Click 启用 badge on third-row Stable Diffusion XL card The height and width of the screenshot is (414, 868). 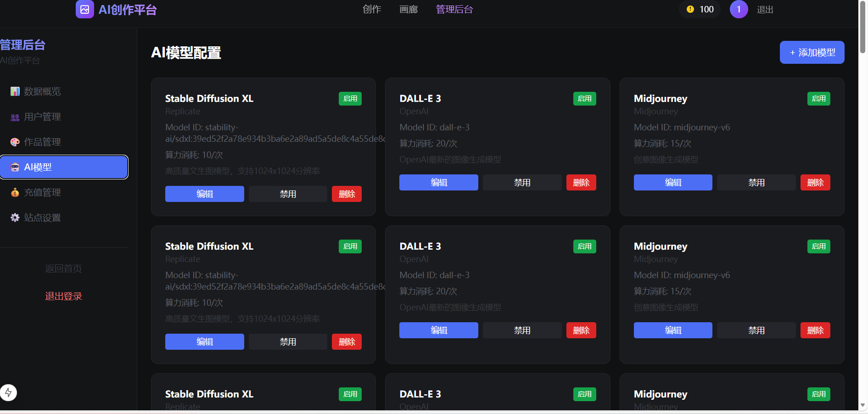pyautogui.click(x=350, y=394)
